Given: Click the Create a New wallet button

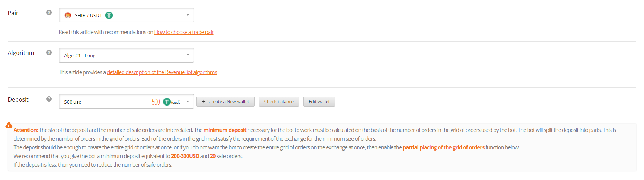Looking at the screenshot, I should [225, 102].
